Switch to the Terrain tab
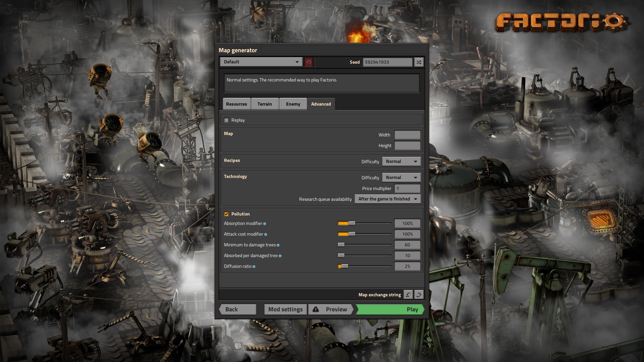 [x=265, y=104]
